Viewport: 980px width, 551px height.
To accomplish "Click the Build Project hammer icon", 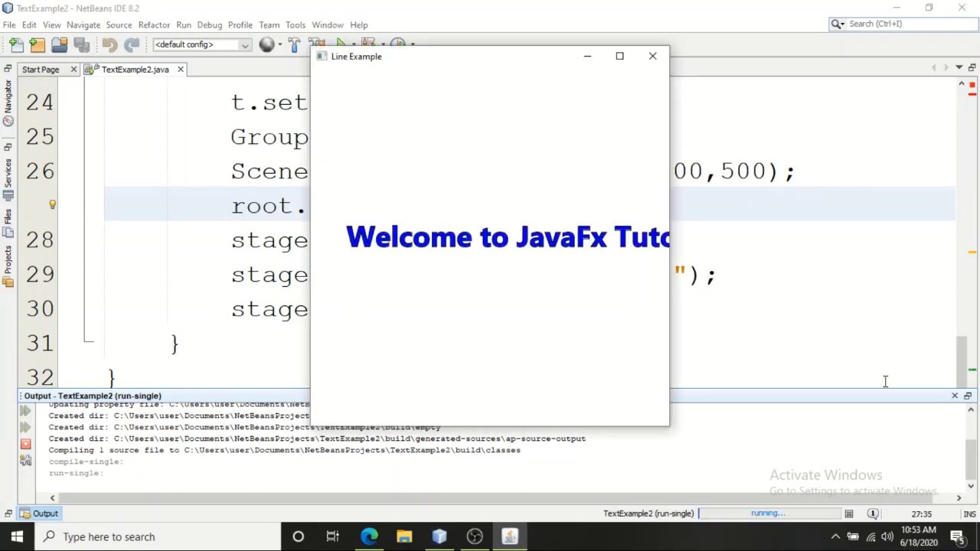I will click(x=294, y=44).
